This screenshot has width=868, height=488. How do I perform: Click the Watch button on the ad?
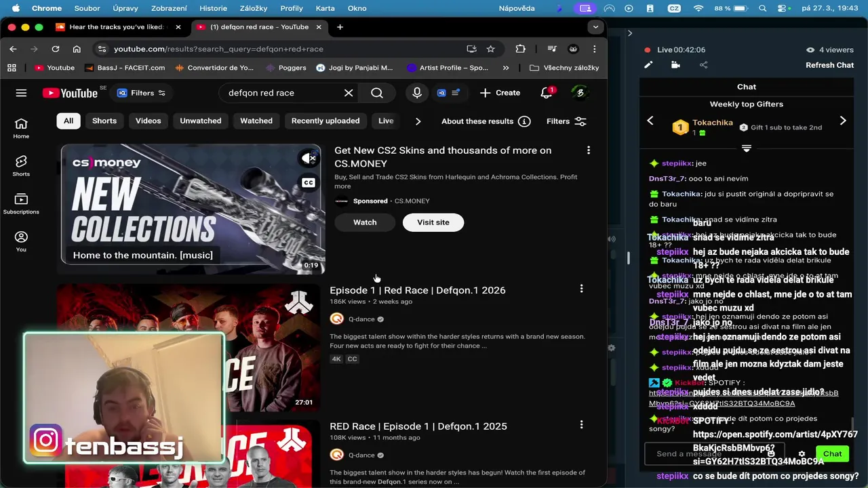pyautogui.click(x=365, y=222)
